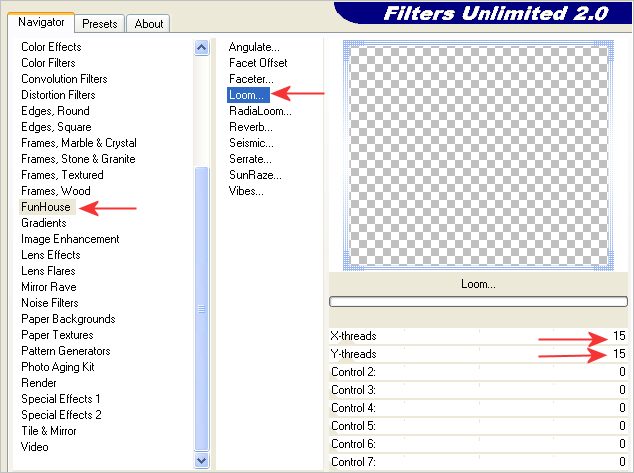The width and height of the screenshot is (634, 473).
Task: Select Frames, Textured category
Action: point(62,175)
